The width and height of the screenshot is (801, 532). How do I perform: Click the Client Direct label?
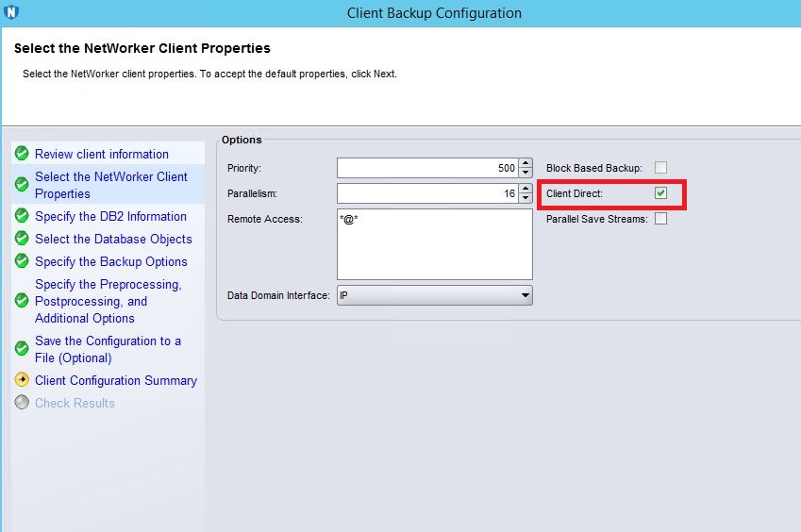[575, 193]
